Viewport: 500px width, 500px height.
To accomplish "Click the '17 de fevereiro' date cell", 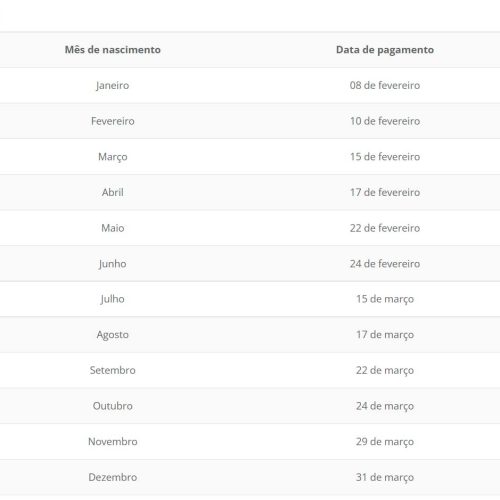I will 385,192.
